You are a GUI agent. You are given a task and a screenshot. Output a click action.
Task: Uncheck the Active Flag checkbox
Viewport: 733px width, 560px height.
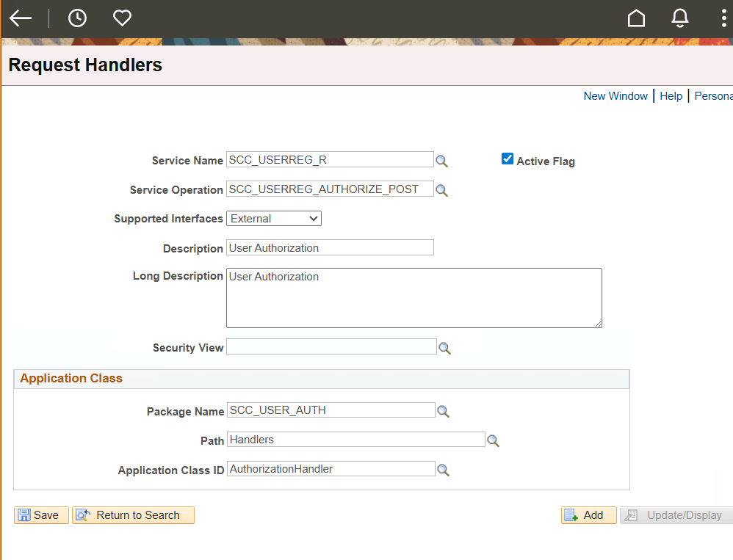(508, 159)
